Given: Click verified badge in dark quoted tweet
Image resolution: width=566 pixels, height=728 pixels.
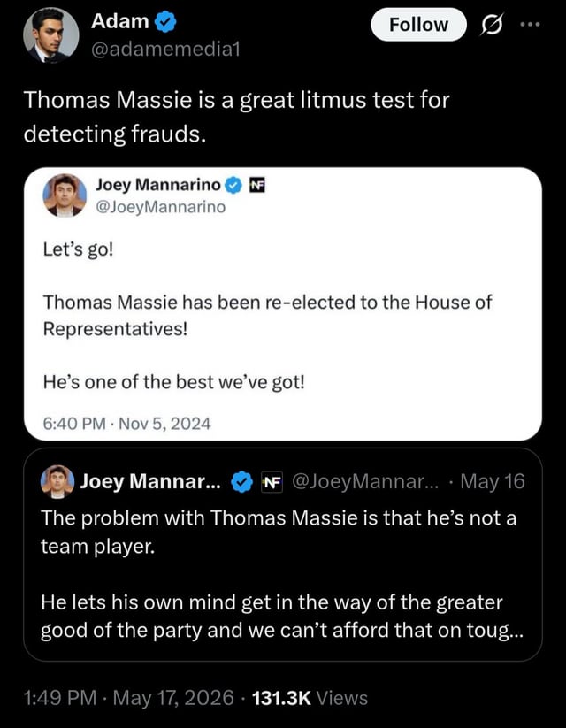Looking at the screenshot, I should tap(242, 482).
